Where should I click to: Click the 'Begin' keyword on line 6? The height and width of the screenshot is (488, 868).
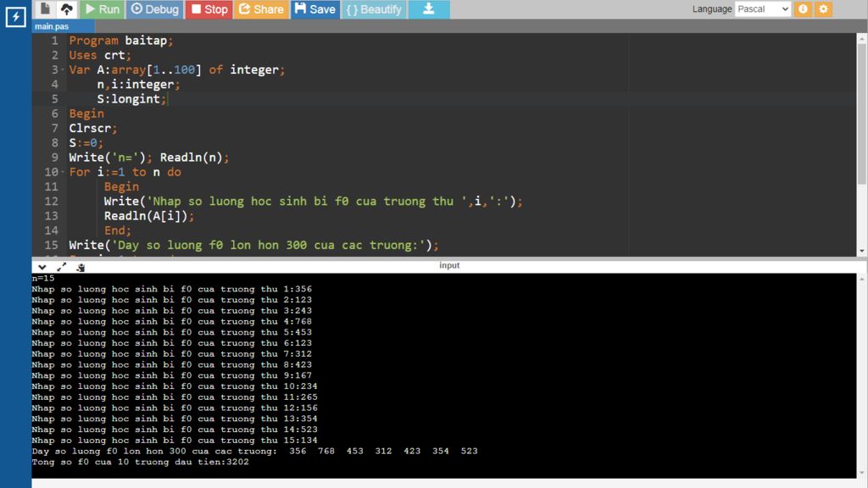(x=86, y=114)
